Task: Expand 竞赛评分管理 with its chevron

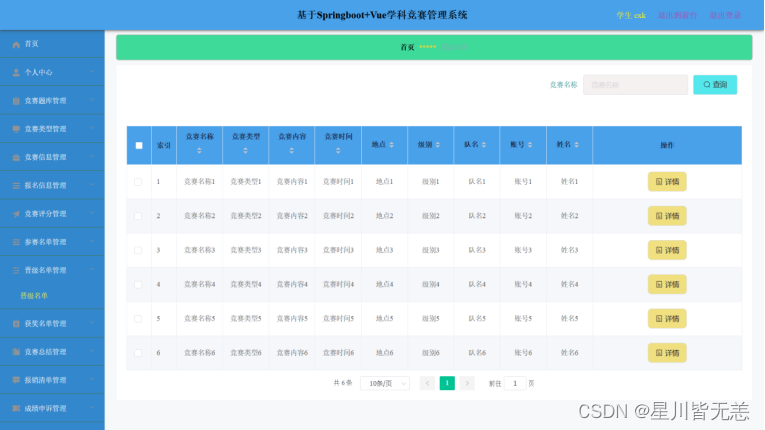Action: point(92,213)
